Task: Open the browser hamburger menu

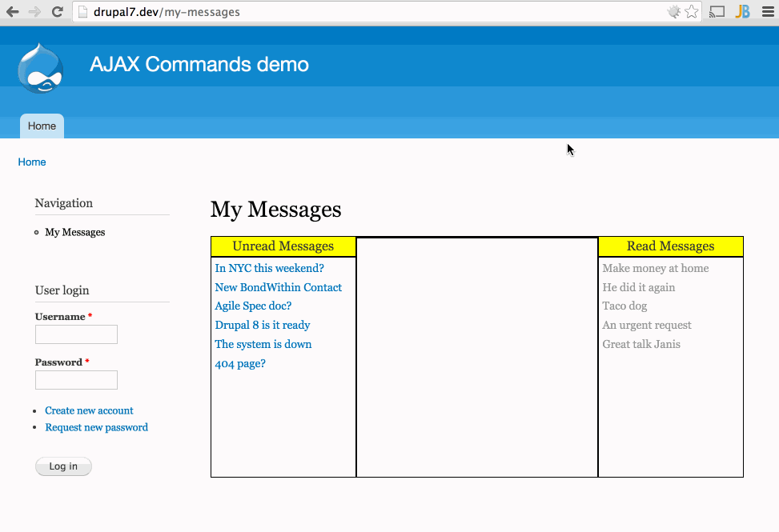Action: (767, 11)
